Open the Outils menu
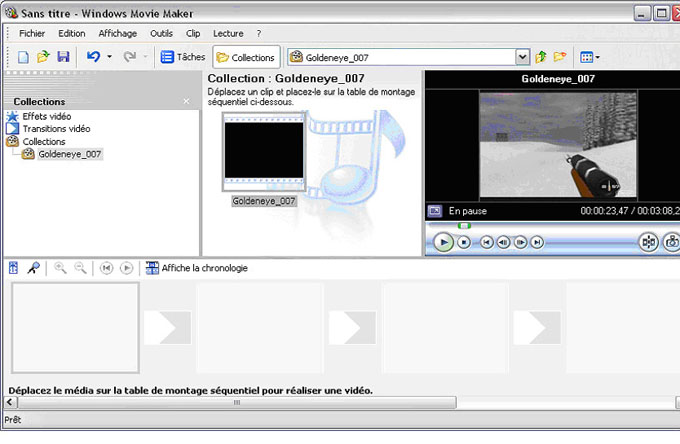 click(161, 33)
